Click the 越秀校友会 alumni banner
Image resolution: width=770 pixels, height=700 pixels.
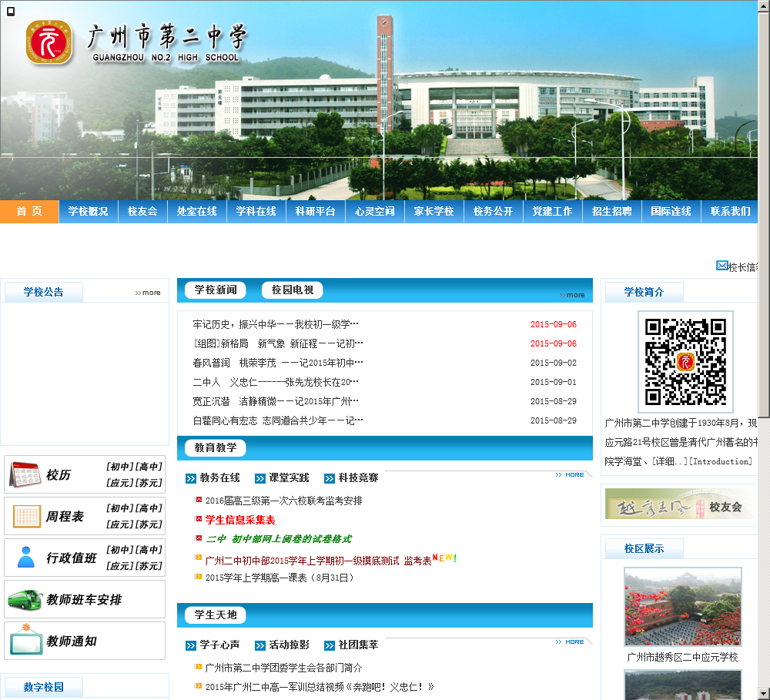pyautogui.click(x=680, y=504)
